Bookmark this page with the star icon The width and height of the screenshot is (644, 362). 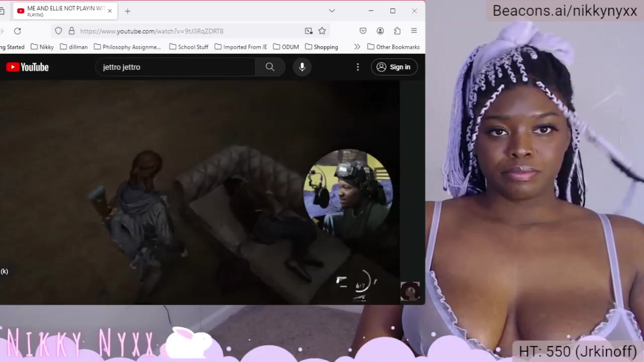tap(322, 31)
